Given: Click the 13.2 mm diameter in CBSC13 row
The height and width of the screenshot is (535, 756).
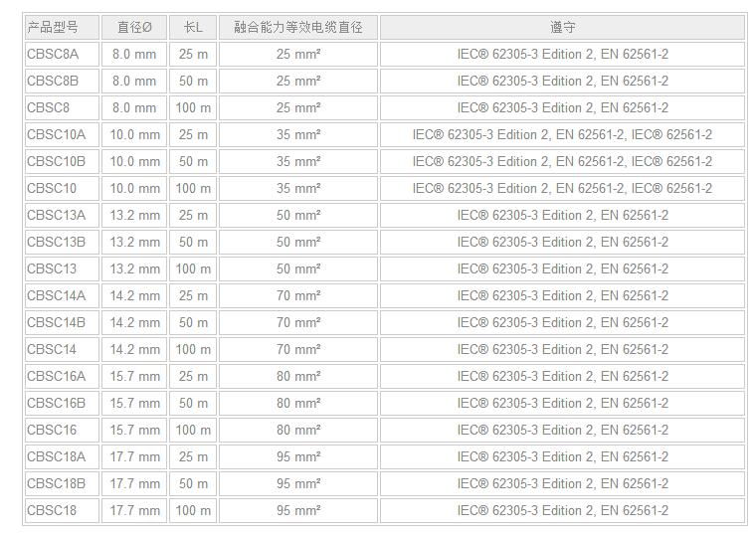Looking at the screenshot, I should (134, 268).
